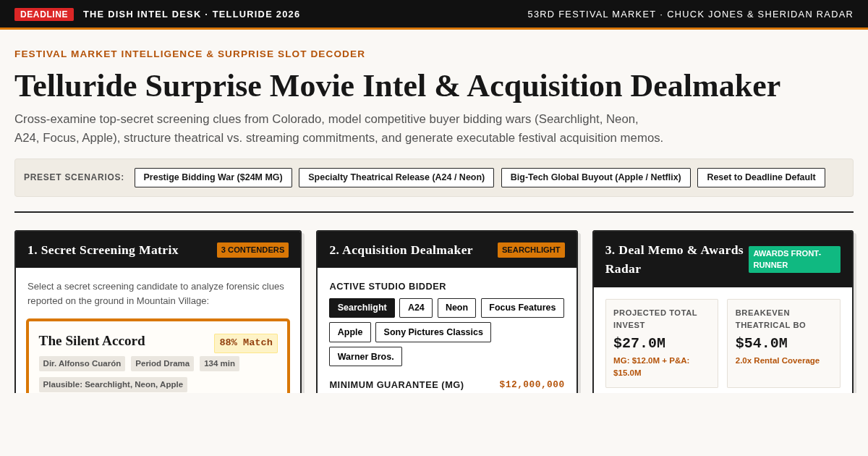Select A24 as active studio bidder

tap(416, 308)
